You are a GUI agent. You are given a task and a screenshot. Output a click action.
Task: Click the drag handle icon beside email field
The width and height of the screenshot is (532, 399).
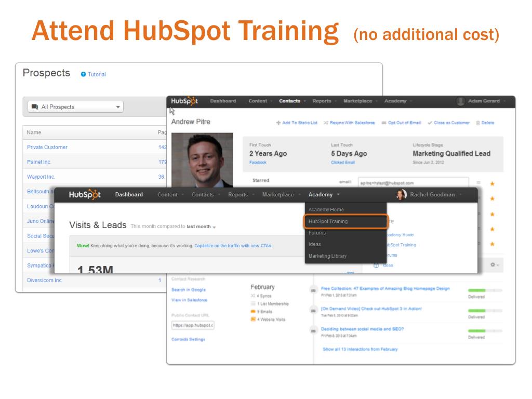click(478, 182)
